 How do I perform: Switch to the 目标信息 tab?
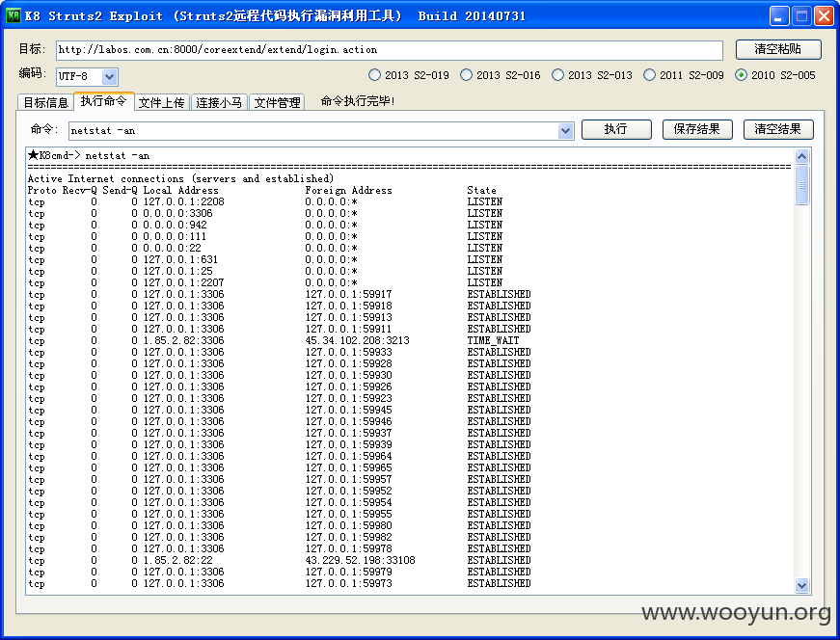45,102
